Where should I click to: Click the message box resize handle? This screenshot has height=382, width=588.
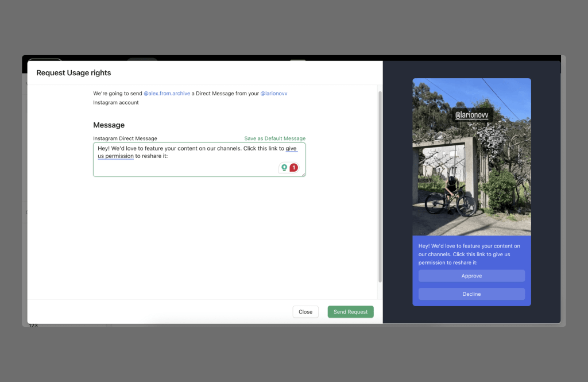(303, 174)
